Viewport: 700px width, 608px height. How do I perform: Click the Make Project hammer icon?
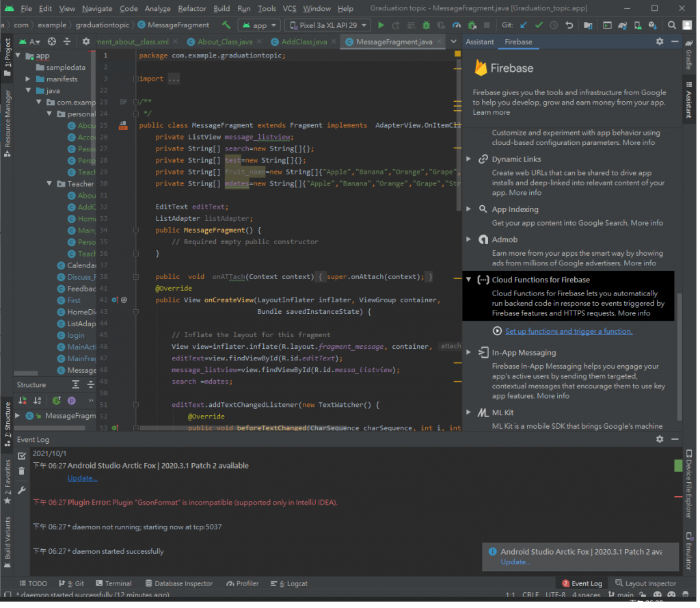(x=226, y=25)
